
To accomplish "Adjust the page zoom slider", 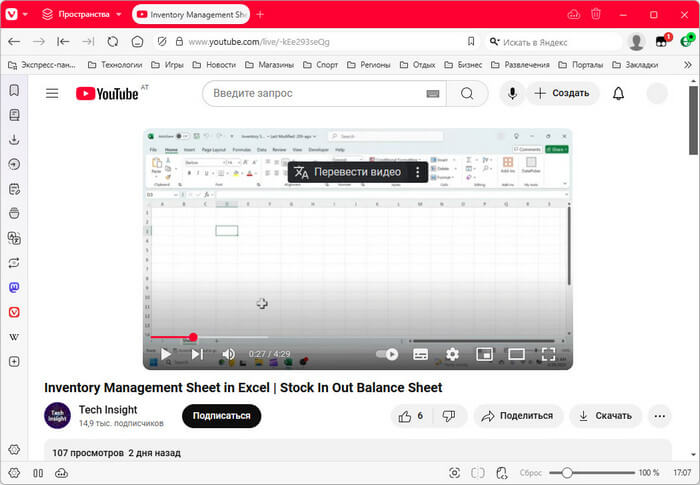I will pyautogui.click(x=567, y=472).
